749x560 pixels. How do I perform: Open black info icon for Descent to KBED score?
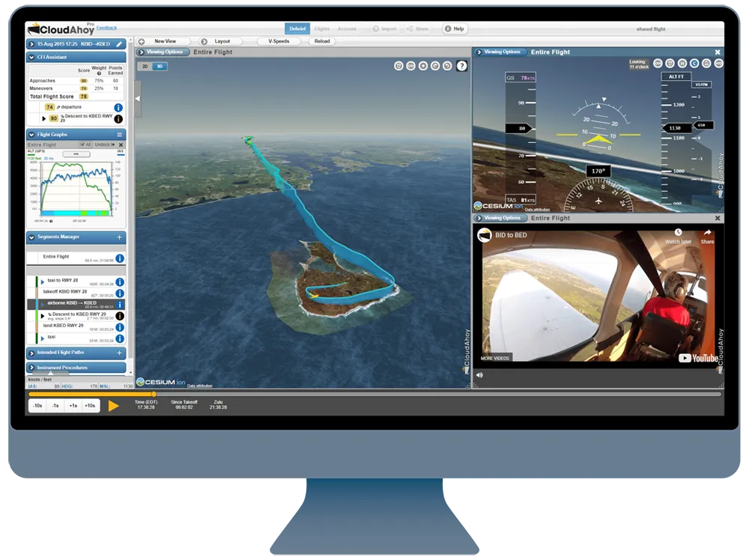pos(118,119)
